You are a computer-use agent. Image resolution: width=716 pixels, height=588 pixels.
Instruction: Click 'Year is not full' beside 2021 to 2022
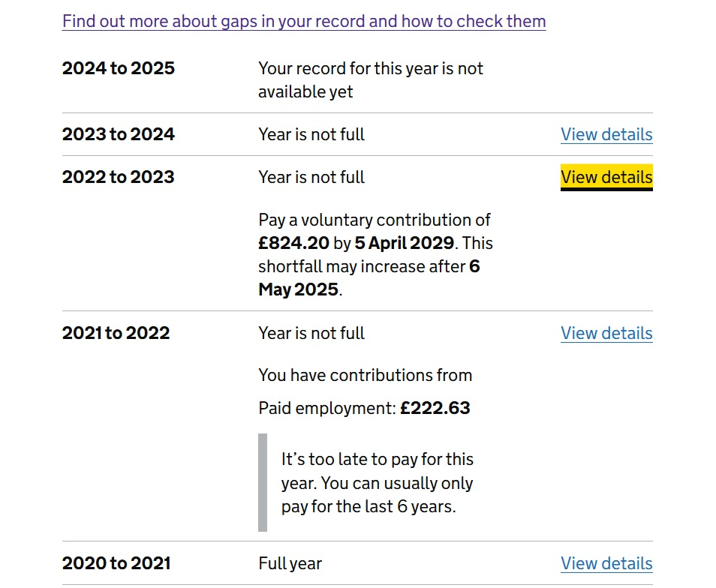point(311,334)
